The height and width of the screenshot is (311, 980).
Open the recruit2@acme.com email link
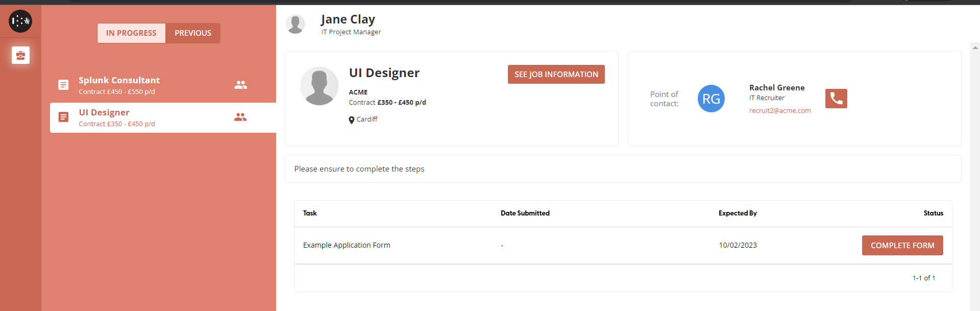779,111
